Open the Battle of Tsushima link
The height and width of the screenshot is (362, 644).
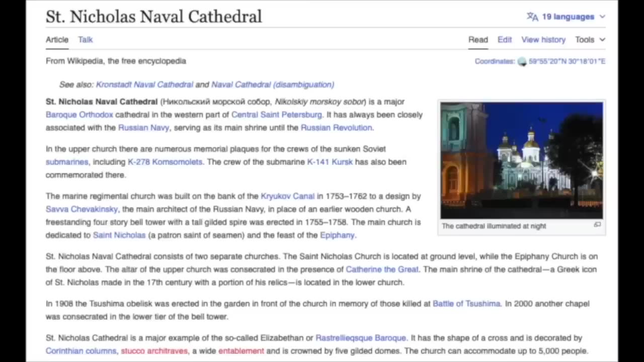pos(466,304)
